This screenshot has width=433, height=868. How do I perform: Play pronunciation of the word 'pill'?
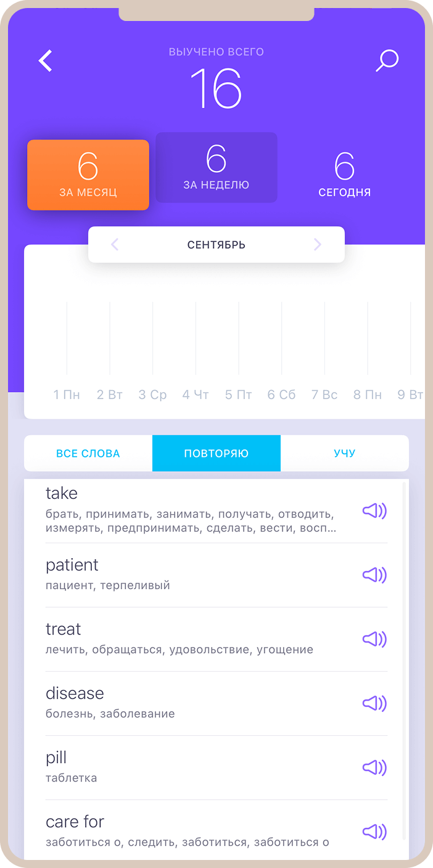tap(374, 768)
